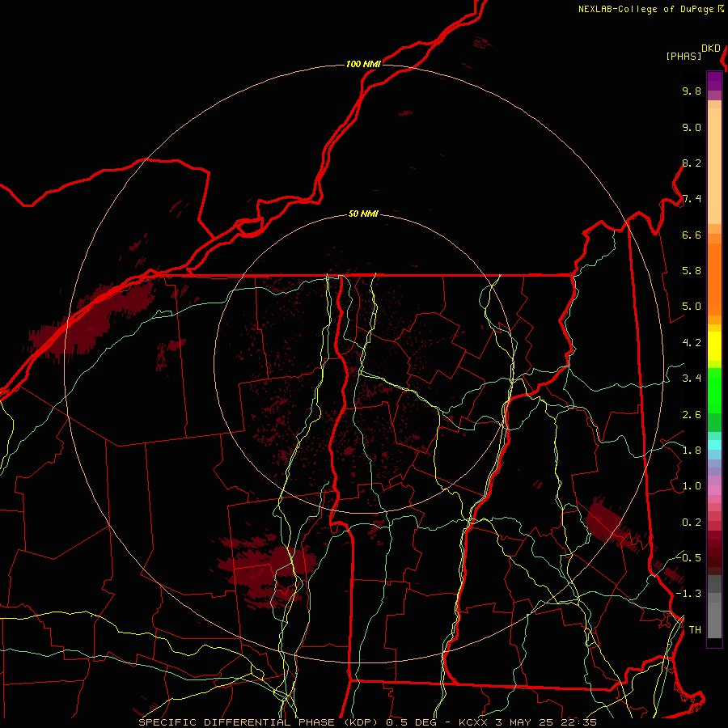Screen dimensions: 728x728
Task: Click the 3.4 scale value
Action: [692, 379]
